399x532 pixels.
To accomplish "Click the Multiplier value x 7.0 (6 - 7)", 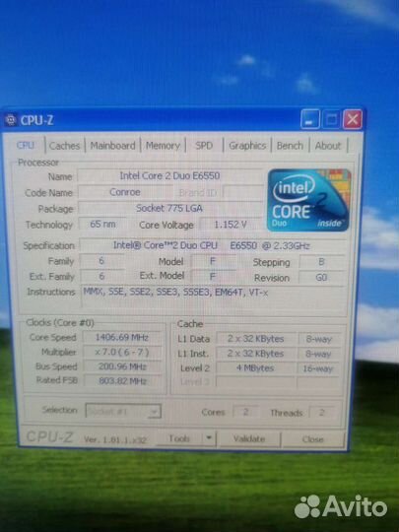I will pyautogui.click(x=122, y=352).
